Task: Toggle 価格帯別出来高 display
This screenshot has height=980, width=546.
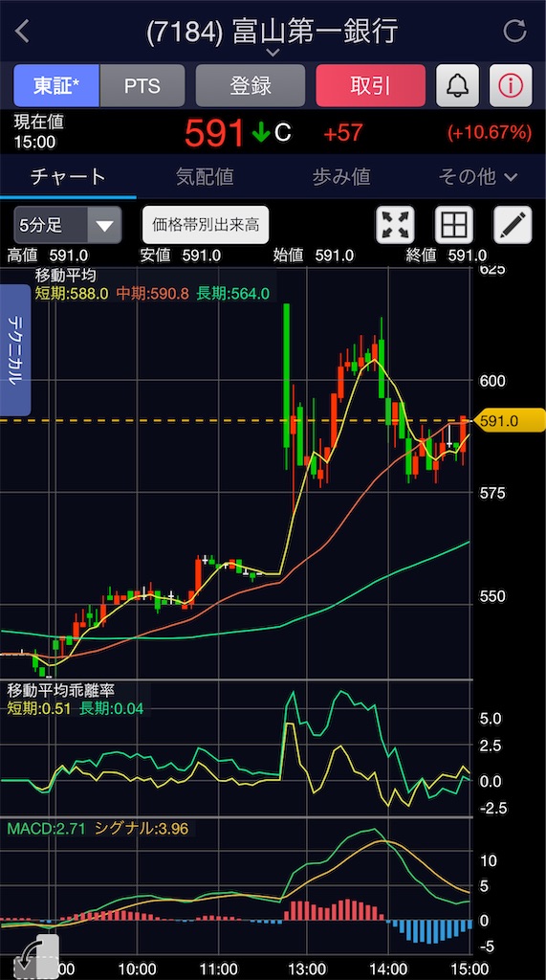Action: (206, 225)
